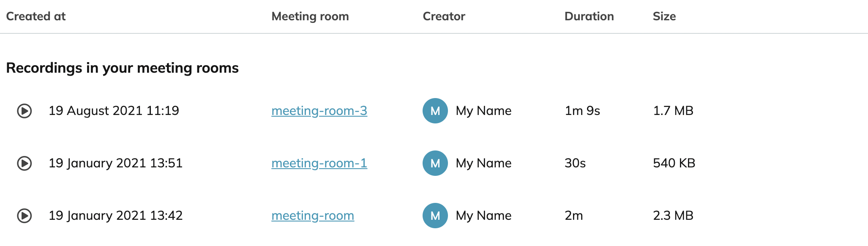Click My Name in the 1.7 MB row
The height and width of the screenshot is (246, 868).
coord(483,111)
